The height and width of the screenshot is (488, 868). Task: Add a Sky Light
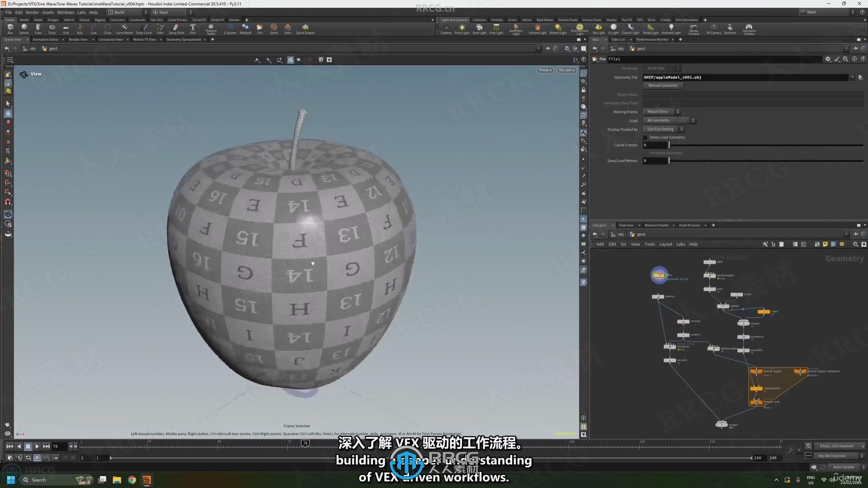pyautogui.click(x=599, y=29)
